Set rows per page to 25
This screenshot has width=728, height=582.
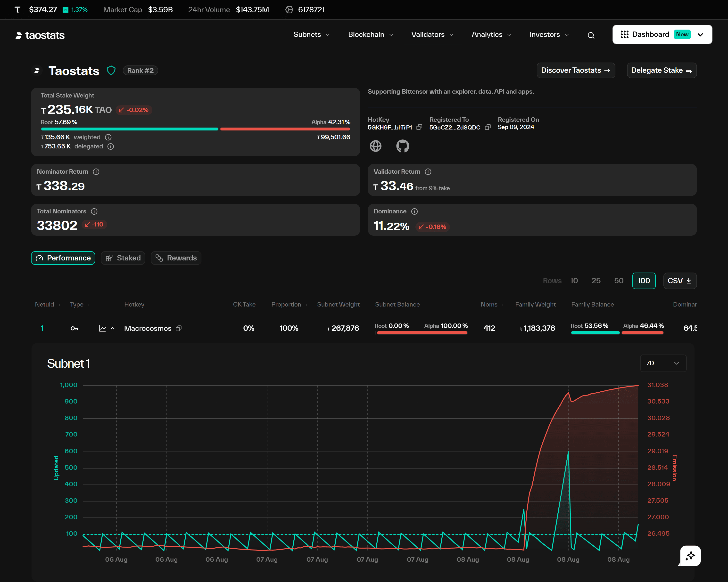(x=596, y=281)
